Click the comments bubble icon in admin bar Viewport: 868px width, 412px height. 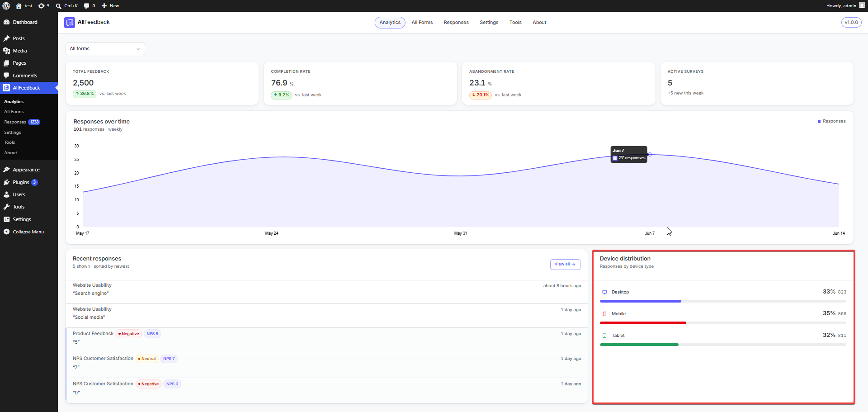point(86,6)
